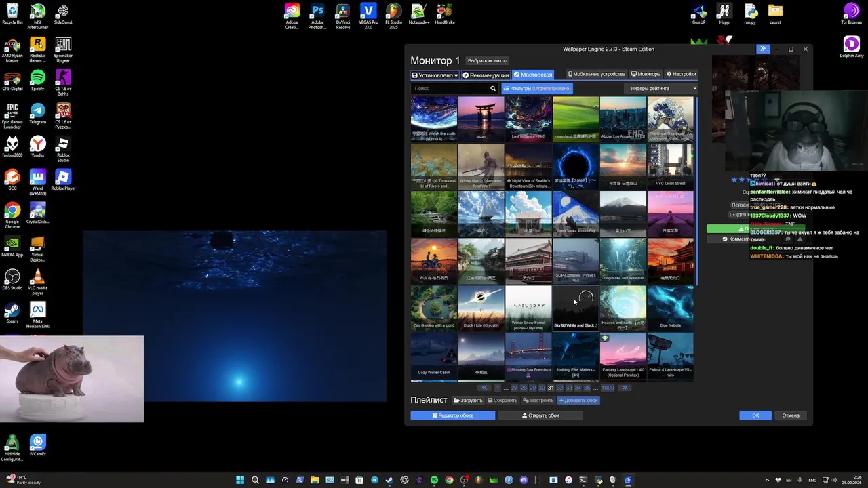Viewport: 868px width, 488px height.
Task: Select the Lost in Space 4K wallpaper
Action: 528,119
